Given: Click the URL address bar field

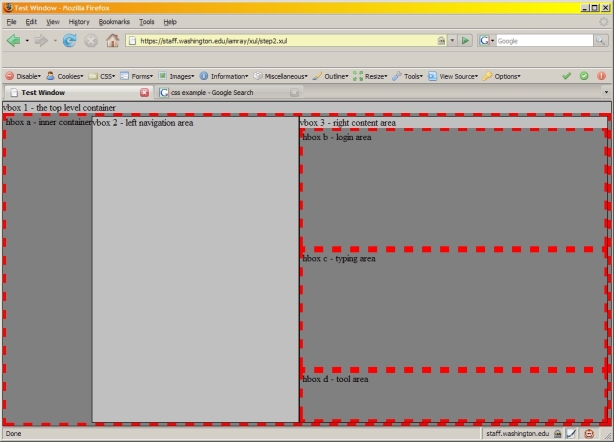Looking at the screenshot, I should click(x=280, y=41).
